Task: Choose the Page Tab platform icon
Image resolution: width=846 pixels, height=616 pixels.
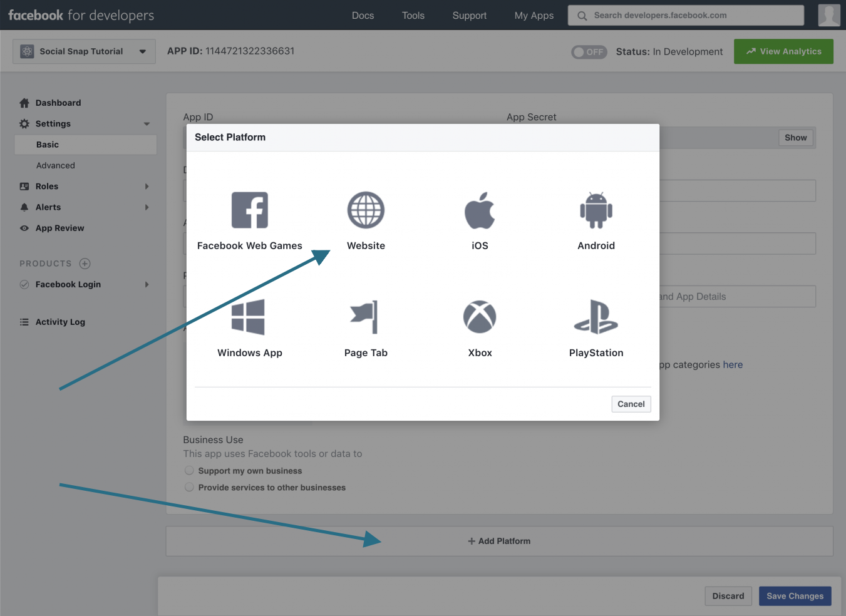Action: 366,317
